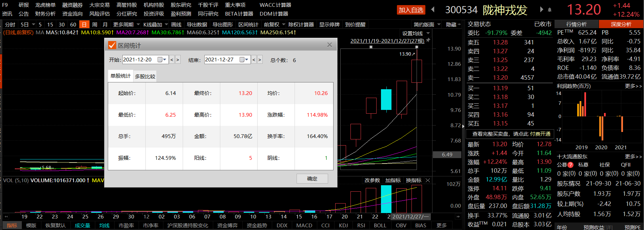Click red question mark next to 公募

(x=570, y=165)
